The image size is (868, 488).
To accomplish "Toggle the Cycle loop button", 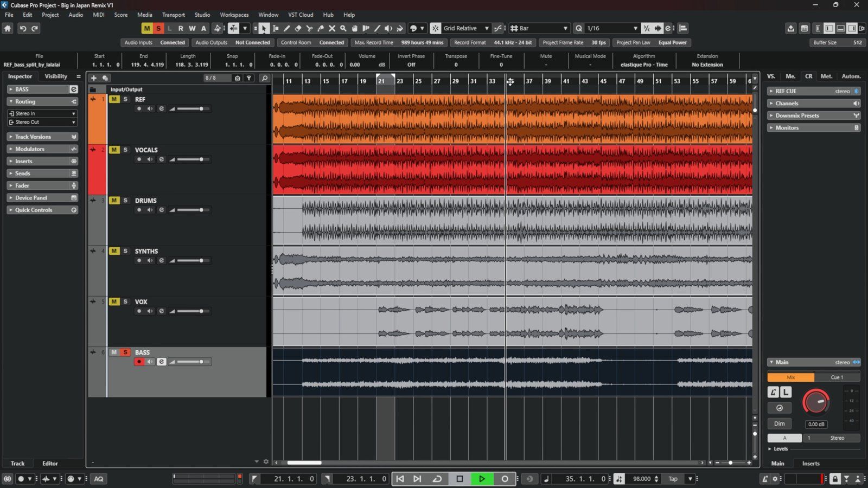I will 437,479.
